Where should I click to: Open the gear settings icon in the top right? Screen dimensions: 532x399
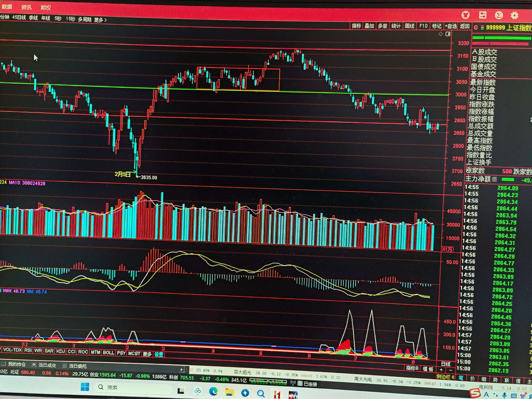514,16
